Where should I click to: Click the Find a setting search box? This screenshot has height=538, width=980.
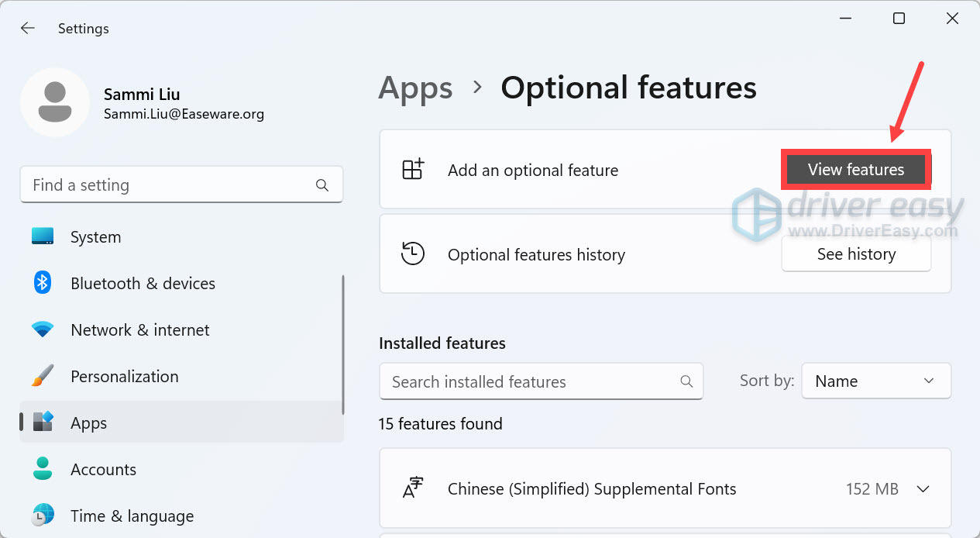(170, 185)
